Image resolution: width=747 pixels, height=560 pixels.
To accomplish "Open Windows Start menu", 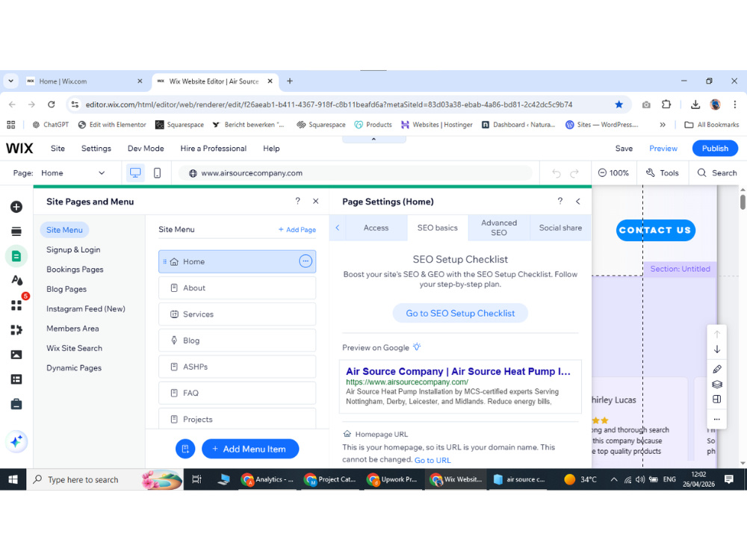I will [13, 479].
